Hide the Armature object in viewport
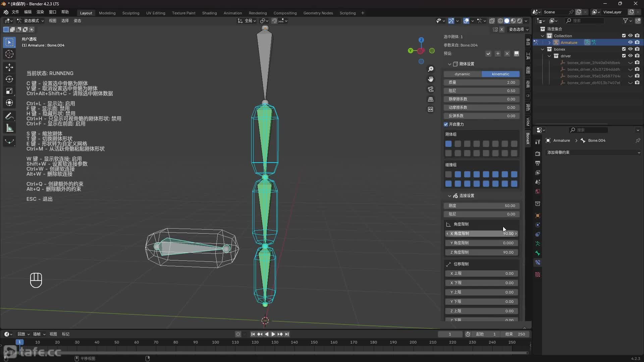The width and height of the screenshot is (644, 362). [x=630, y=42]
